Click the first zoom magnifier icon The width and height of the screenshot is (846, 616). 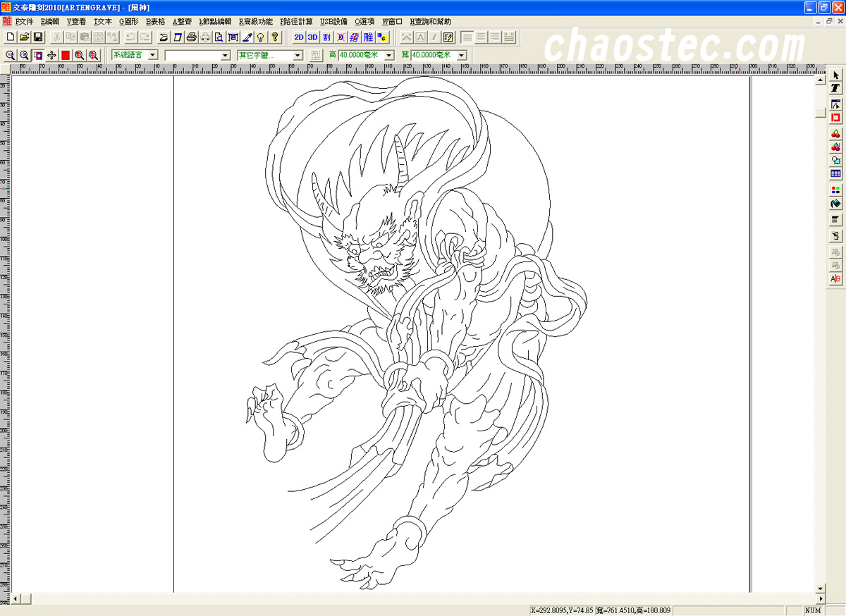point(11,55)
